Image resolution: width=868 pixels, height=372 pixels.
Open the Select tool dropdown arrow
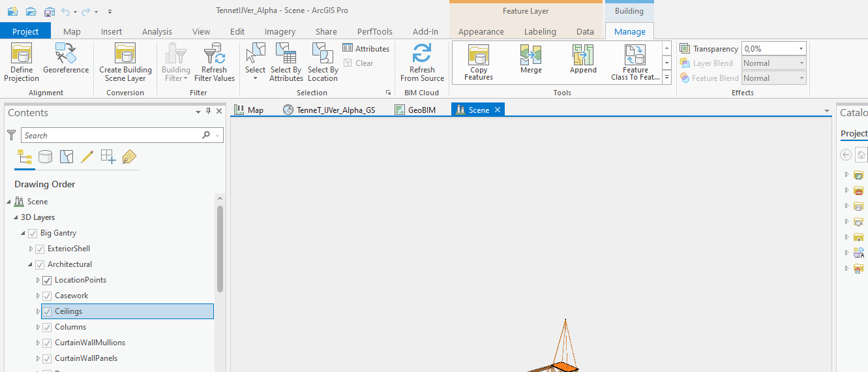click(x=255, y=79)
